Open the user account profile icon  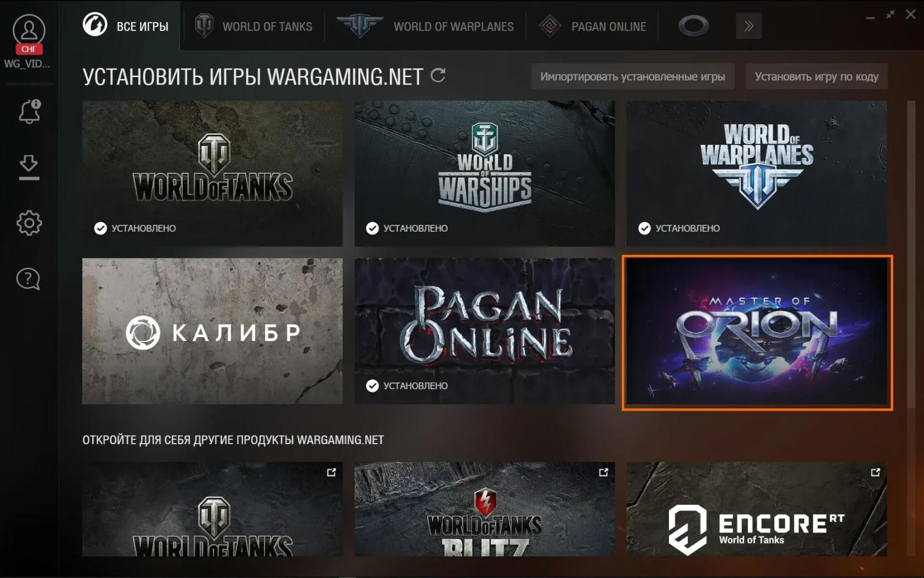(29, 31)
